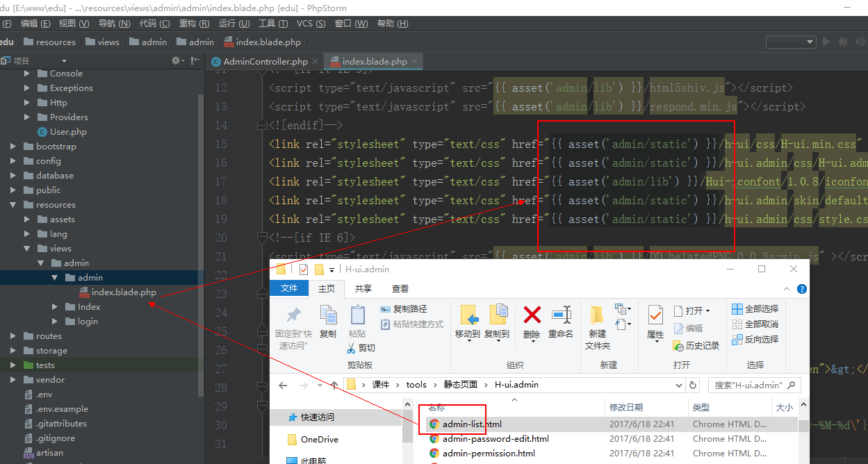
Task: Click the New Folder (新建文件夹) icon
Action: point(597,316)
